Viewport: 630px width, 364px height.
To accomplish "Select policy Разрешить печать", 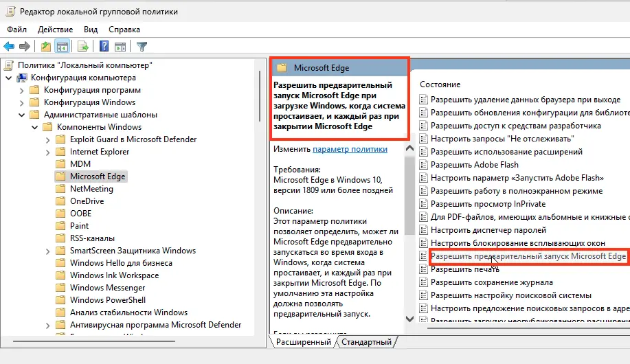I will click(x=465, y=270).
